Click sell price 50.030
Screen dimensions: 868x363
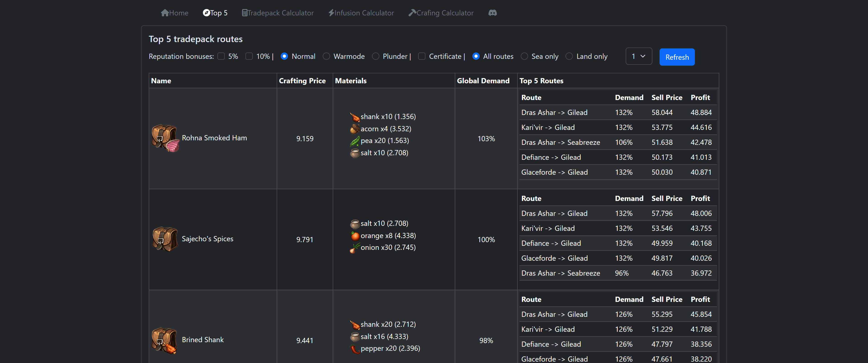click(662, 172)
